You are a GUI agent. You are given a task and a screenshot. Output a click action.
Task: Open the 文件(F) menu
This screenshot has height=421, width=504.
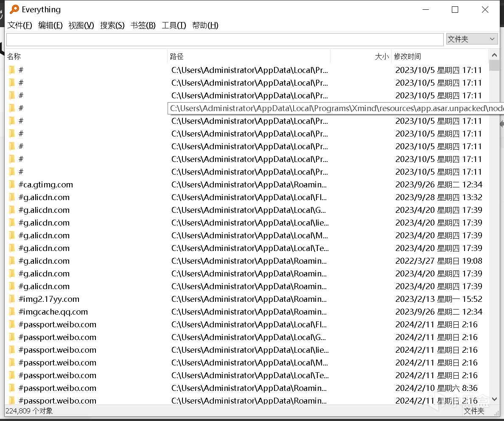(20, 25)
